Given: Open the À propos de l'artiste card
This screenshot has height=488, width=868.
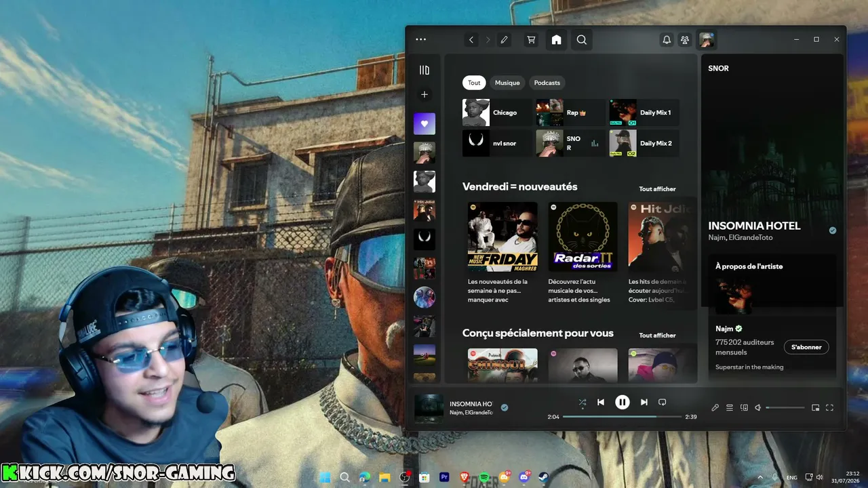Looking at the screenshot, I should [772, 317].
